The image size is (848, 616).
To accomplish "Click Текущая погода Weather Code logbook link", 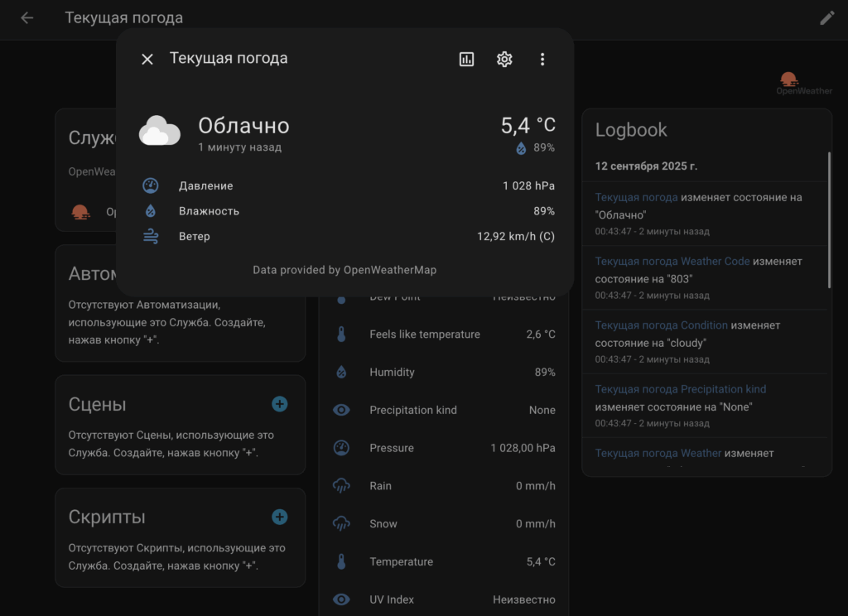I will click(672, 261).
